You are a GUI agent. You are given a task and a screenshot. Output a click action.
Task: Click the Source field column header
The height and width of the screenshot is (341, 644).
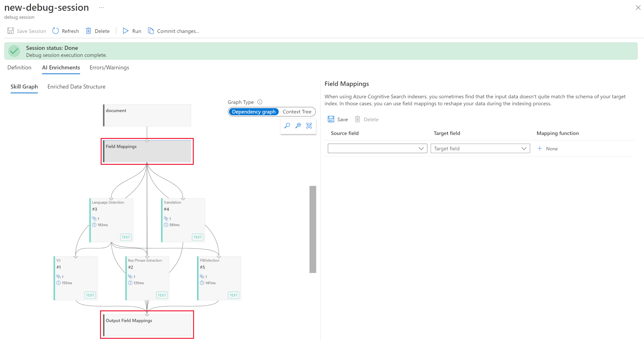click(345, 133)
